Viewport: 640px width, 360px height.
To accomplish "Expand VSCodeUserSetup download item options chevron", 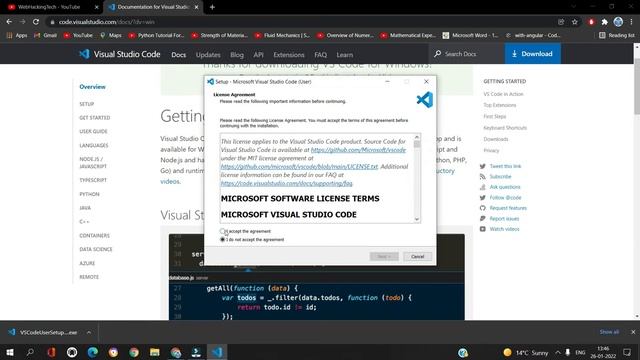I will pyautogui.click(x=89, y=332).
